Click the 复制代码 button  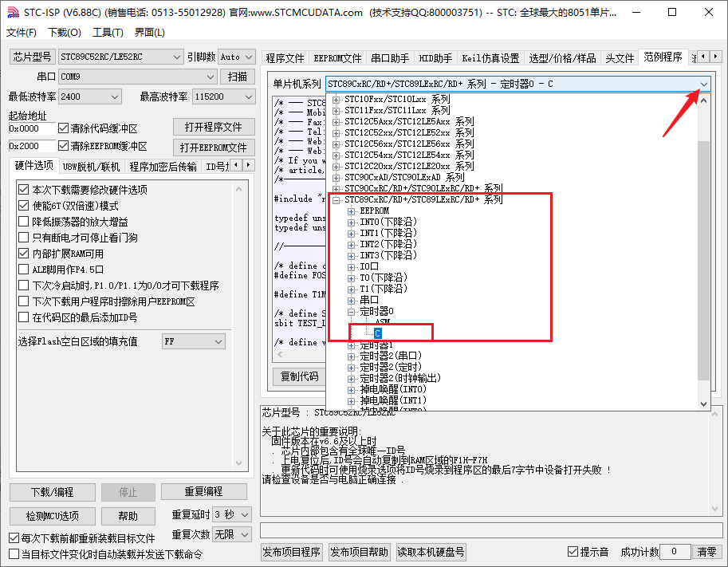[298, 377]
